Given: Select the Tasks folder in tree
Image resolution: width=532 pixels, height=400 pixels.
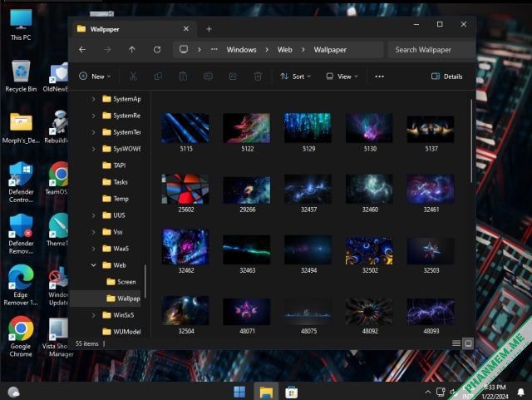Looking at the screenshot, I should (x=115, y=182).
